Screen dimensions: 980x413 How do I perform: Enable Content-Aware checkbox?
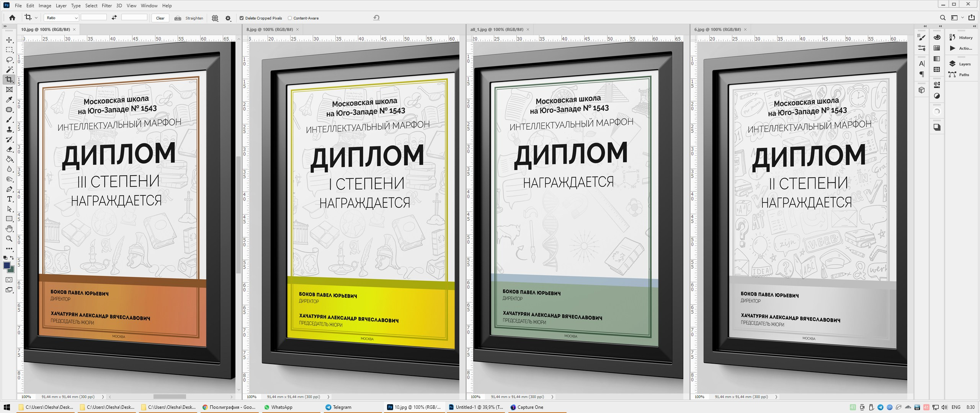coord(290,18)
